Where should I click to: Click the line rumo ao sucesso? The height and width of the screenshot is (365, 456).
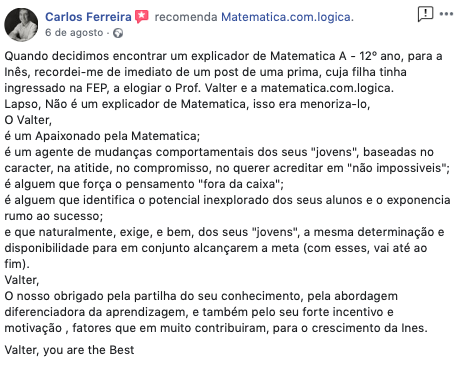tap(54, 216)
